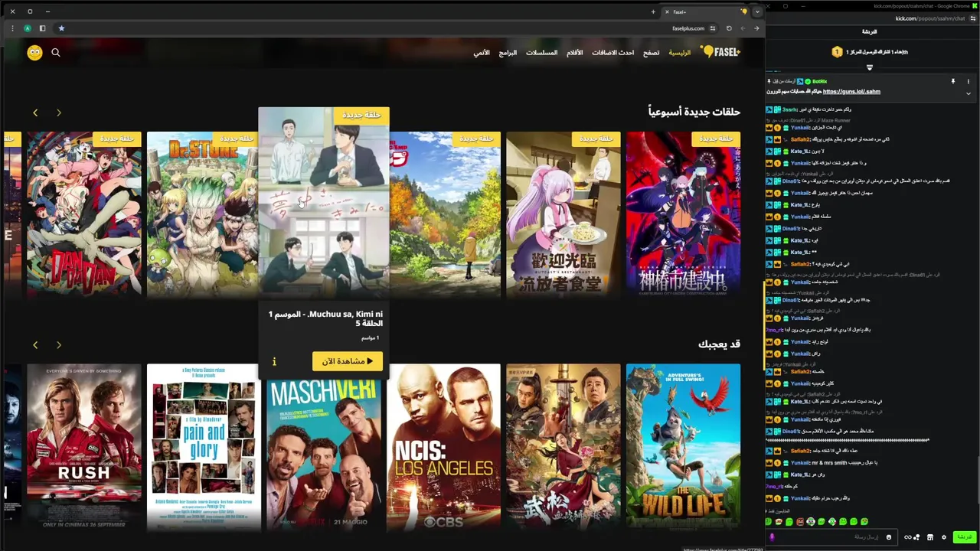The height and width of the screenshot is (551, 980).
Task: Click the Fasel+ logo in the header
Action: [x=720, y=52]
